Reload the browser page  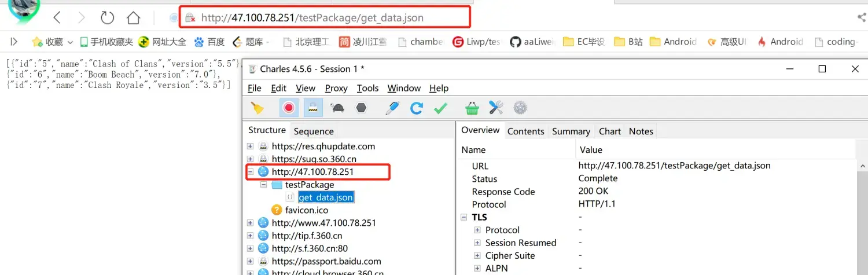point(108,18)
